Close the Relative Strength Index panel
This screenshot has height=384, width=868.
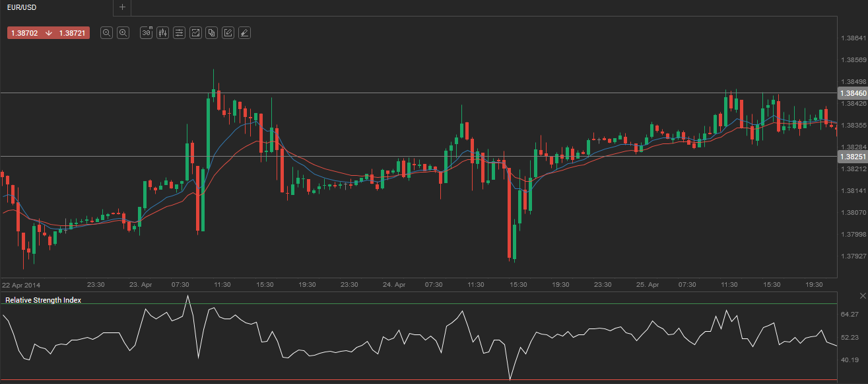[x=862, y=296]
